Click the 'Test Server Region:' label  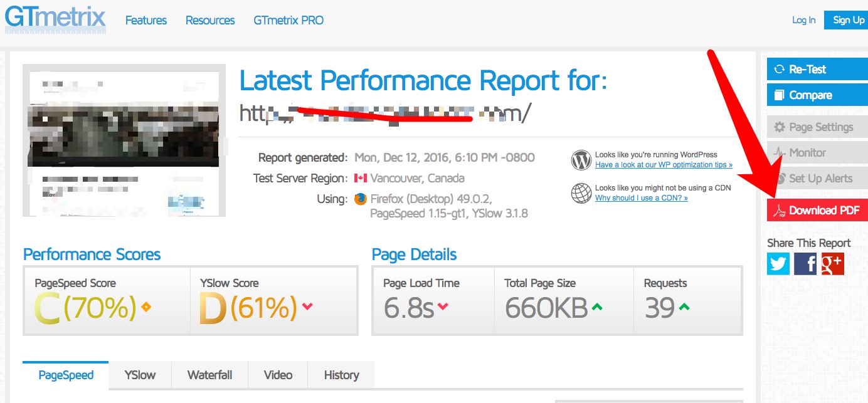(x=300, y=178)
